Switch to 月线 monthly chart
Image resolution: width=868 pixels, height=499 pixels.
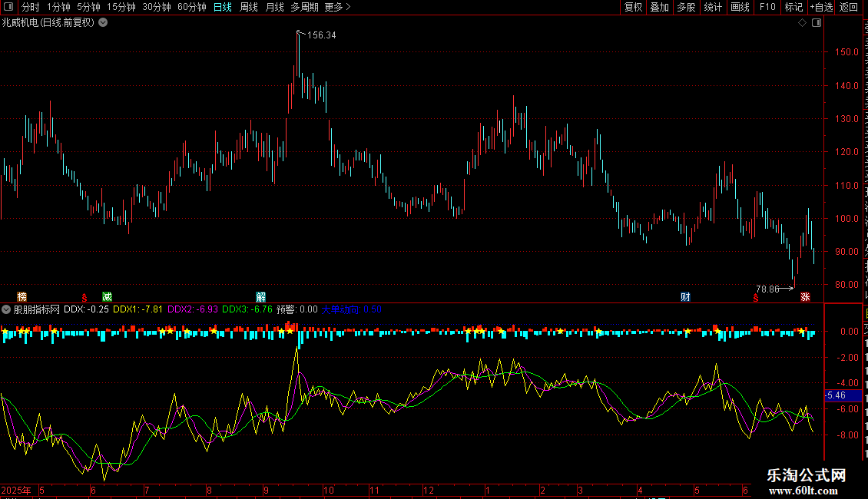274,7
